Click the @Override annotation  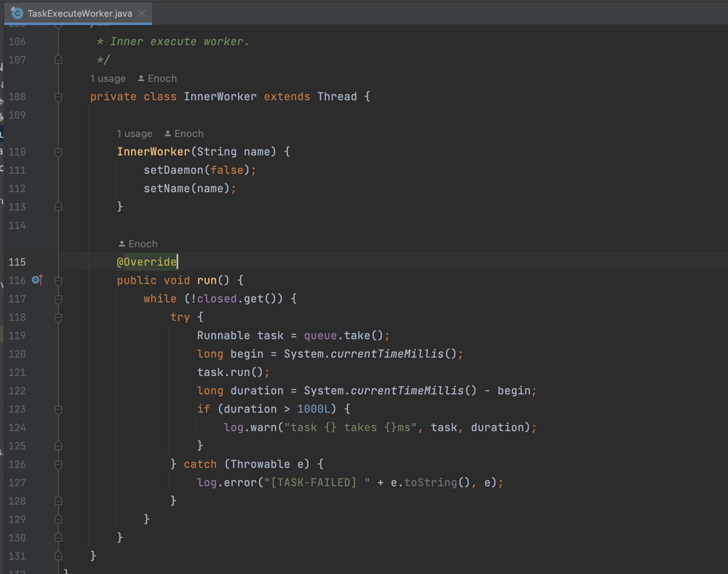pos(147,262)
